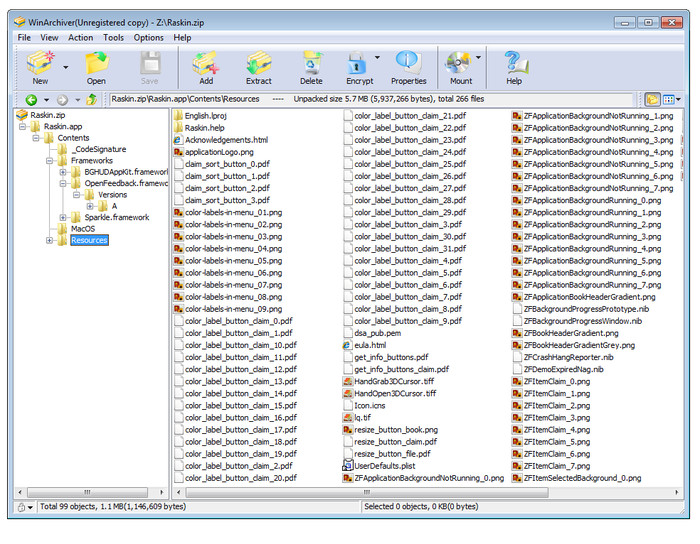This screenshot has height=544, width=700.
Task: Select Icon.icns file
Action: [x=370, y=405]
